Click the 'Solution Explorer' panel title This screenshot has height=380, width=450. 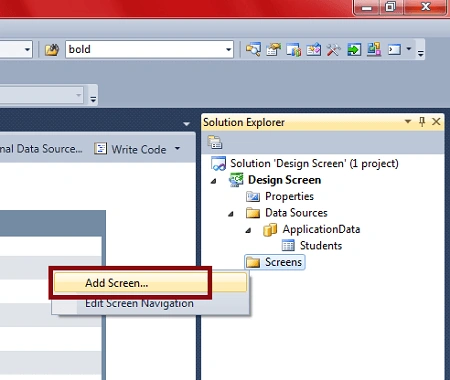tap(244, 122)
